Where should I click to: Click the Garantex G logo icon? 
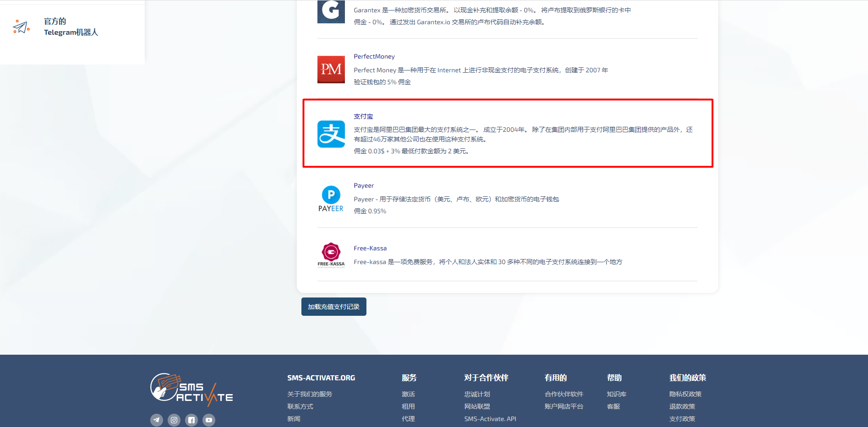(331, 11)
